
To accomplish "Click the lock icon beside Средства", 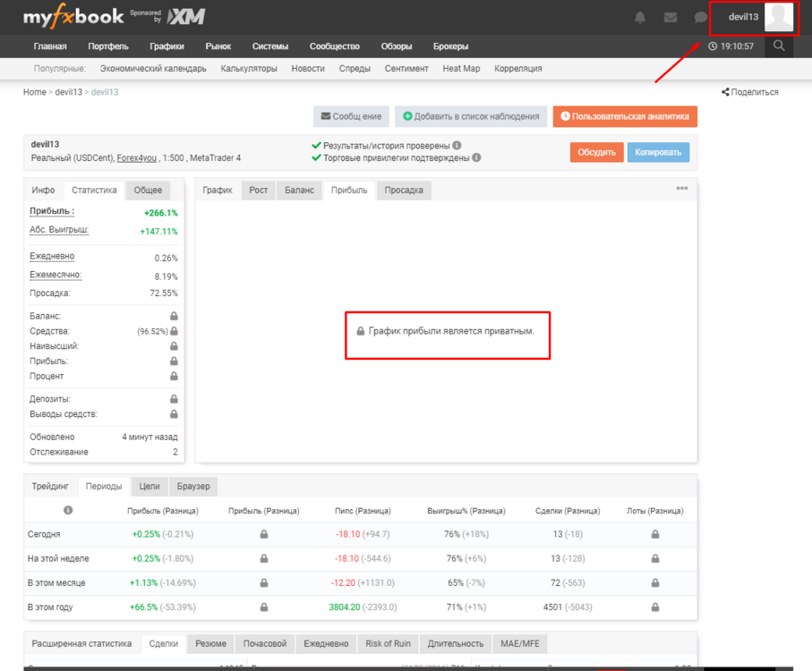I will click(174, 331).
